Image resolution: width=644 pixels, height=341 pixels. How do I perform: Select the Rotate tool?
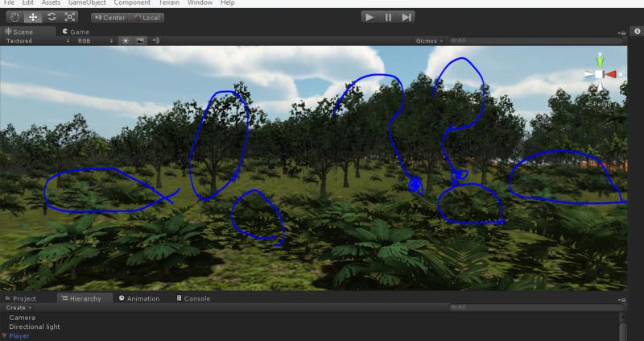pyautogui.click(x=52, y=17)
